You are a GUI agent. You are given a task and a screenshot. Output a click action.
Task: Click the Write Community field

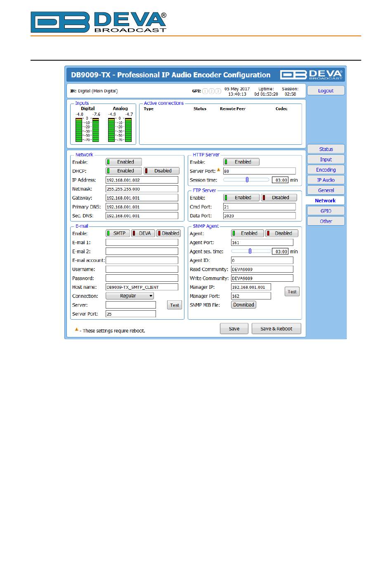tap(262, 278)
